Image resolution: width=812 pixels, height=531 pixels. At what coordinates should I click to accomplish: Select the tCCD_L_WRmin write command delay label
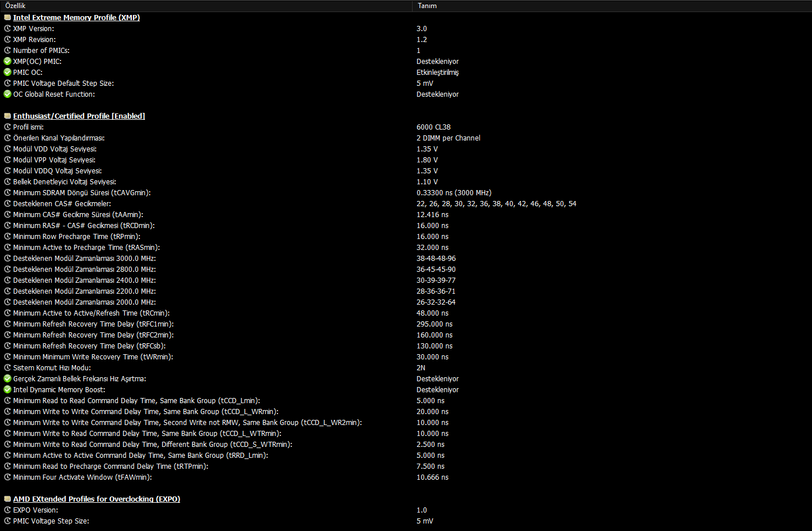pos(146,412)
